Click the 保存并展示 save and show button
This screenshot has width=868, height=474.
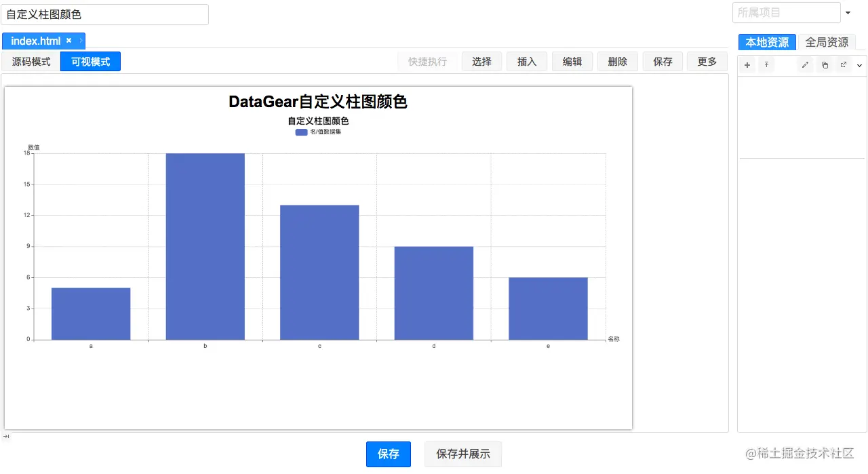[463, 454]
